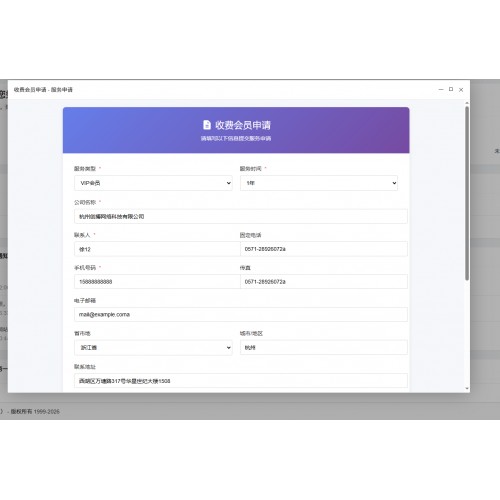Maximize the 收费会员申请 dialog window
The height and width of the screenshot is (500, 500).
pyautogui.click(x=451, y=89)
